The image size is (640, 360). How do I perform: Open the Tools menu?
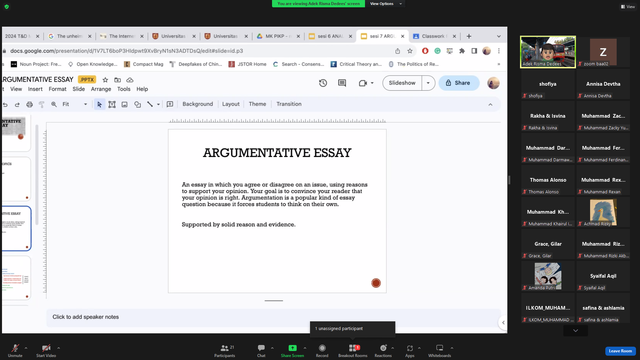coord(124,89)
